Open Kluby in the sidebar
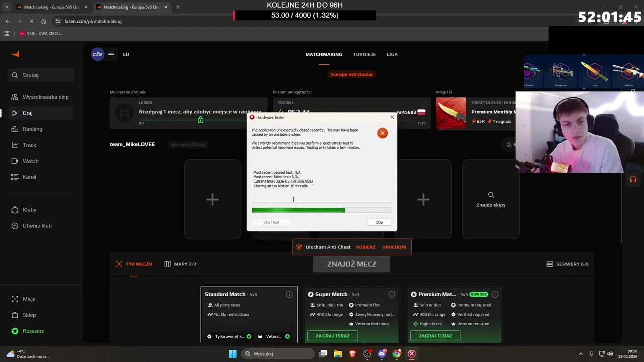Viewport: 644px width, 362px height. 40,210
